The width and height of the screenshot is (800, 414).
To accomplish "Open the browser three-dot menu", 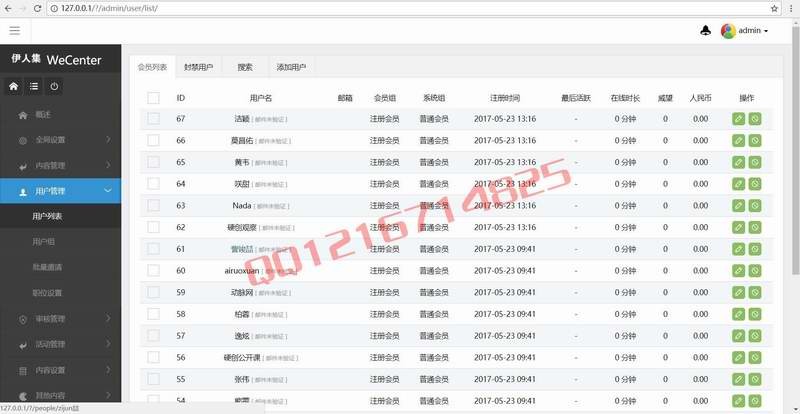I will pos(792,9).
